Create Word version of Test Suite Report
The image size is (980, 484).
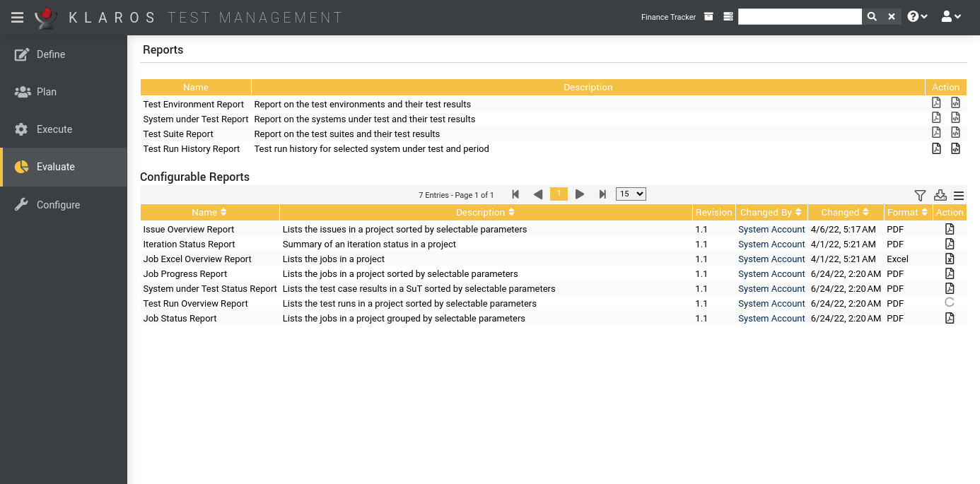point(955,131)
